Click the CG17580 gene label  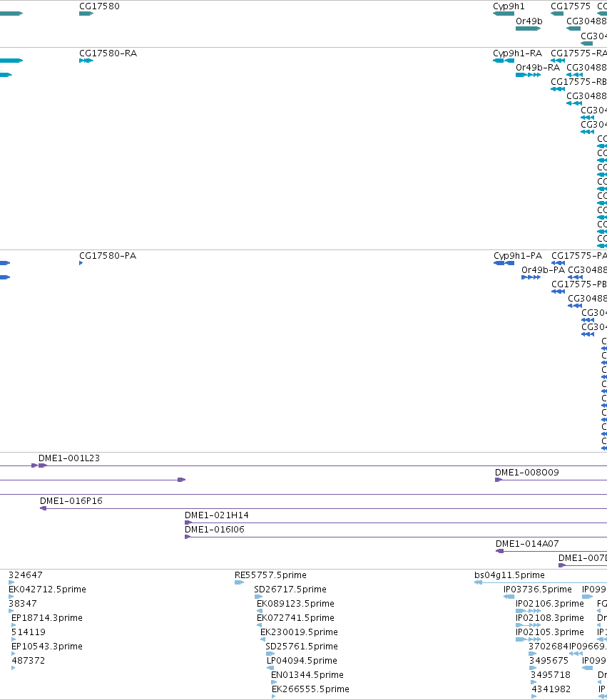point(99,6)
